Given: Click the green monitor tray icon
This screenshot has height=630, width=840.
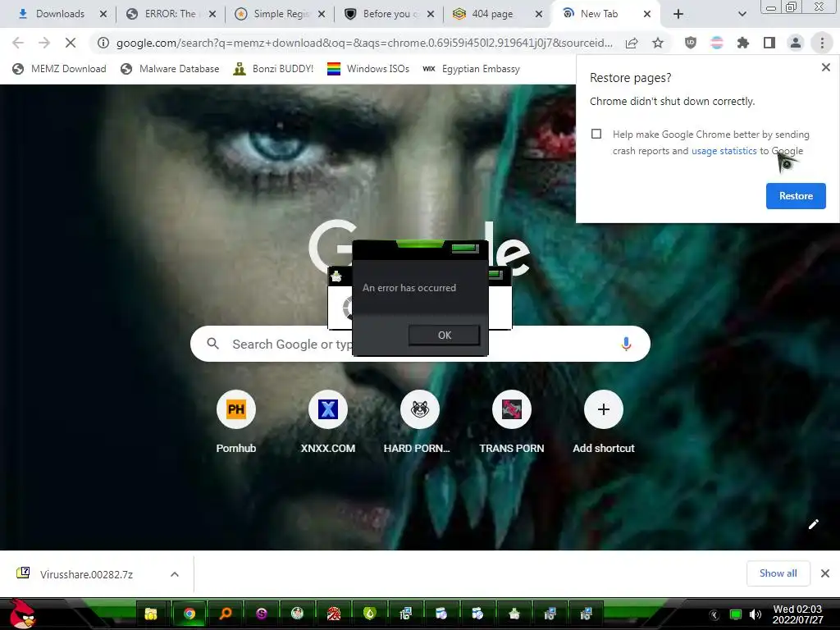Looking at the screenshot, I should (736, 614).
